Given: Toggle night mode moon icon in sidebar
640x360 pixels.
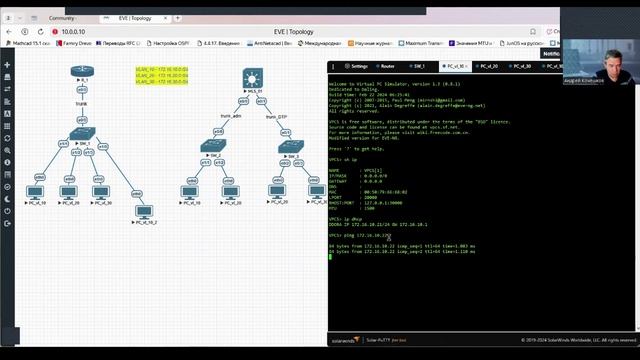Looking at the screenshot, I should point(7,199).
